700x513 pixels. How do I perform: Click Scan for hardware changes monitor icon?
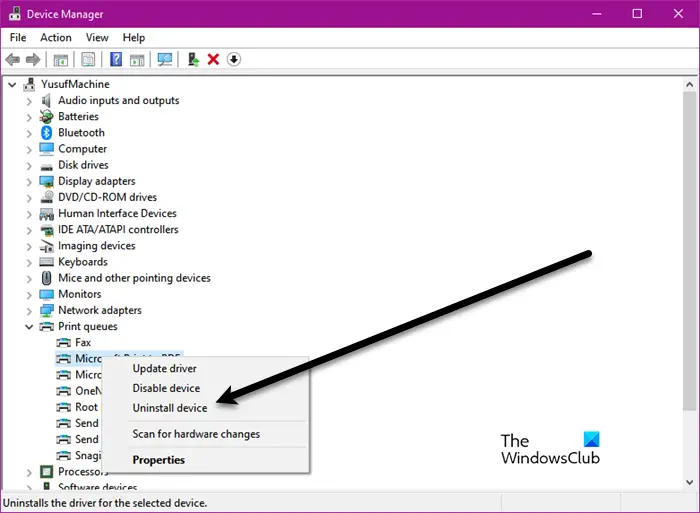click(x=165, y=59)
